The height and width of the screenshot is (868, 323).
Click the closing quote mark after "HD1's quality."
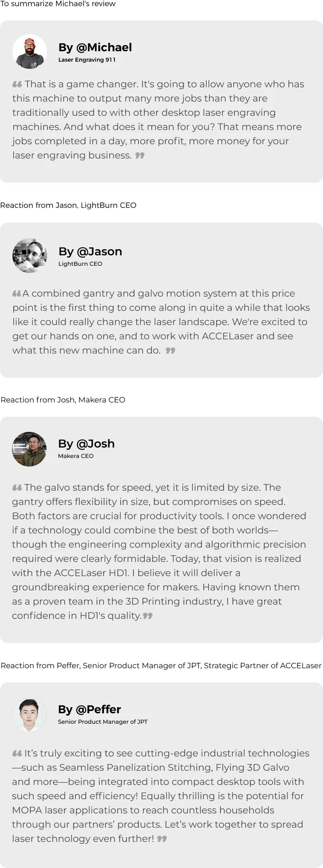coord(148,616)
